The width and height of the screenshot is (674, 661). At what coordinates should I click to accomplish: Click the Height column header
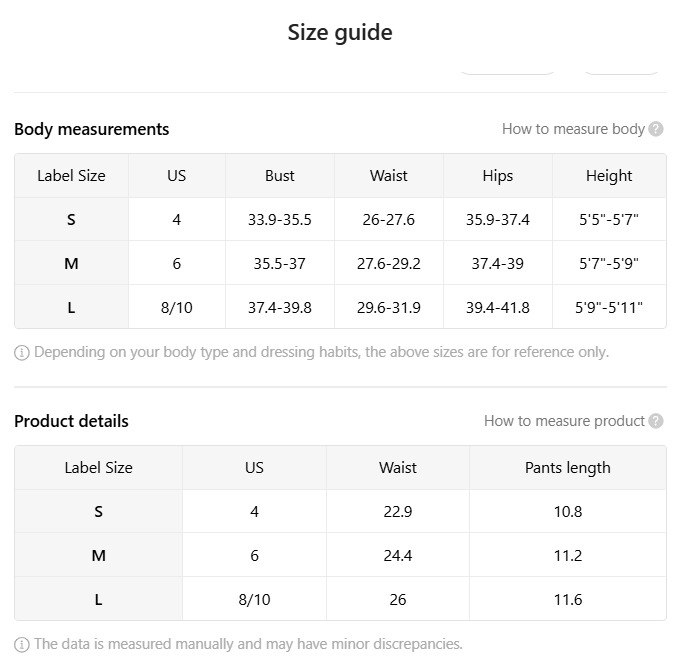click(x=609, y=176)
